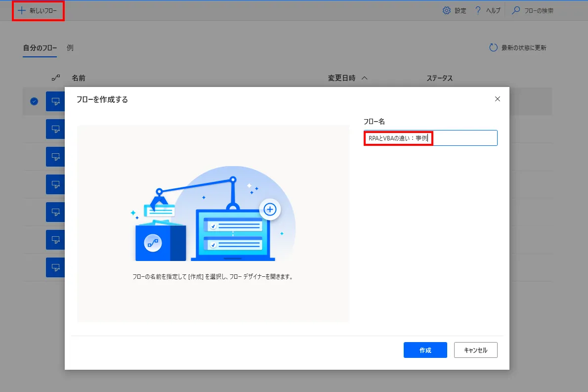Switch to the 自分のフロー tab
Screen dimensions: 588x392
coord(40,48)
